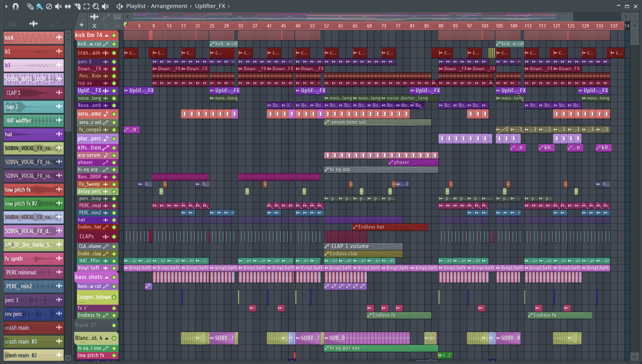The height and width of the screenshot is (364, 642).
Task: Collapse the bass shots track group
Action: tap(107, 277)
